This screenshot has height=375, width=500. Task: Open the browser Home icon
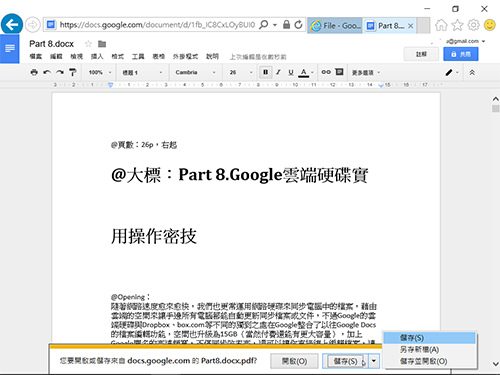(441, 25)
